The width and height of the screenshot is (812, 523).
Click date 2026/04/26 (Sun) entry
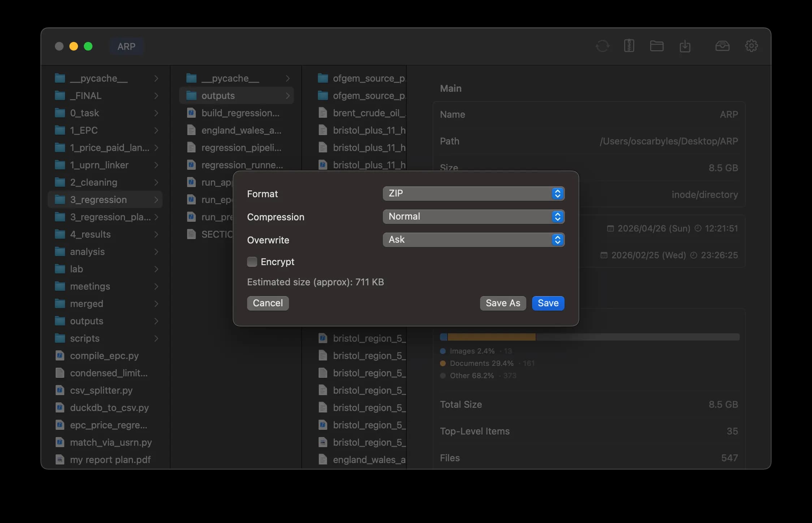[672, 229]
